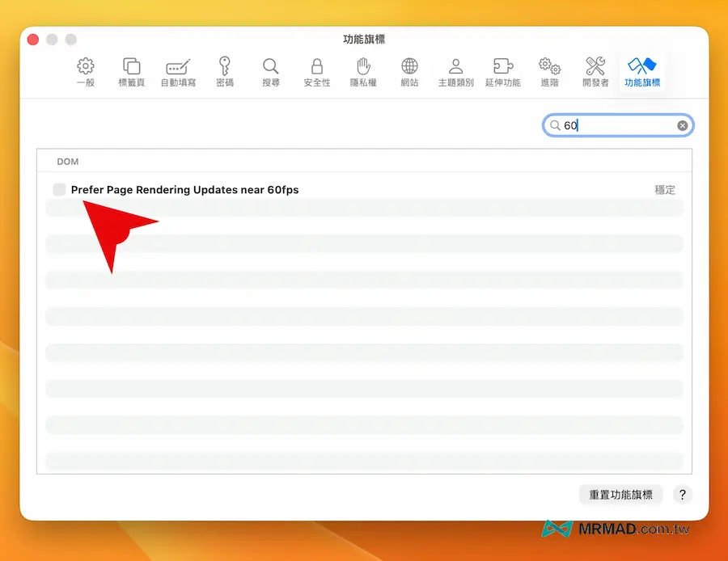728x561 pixels.
Task: Click inside the search input field
Action: click(x=615, y=125)
